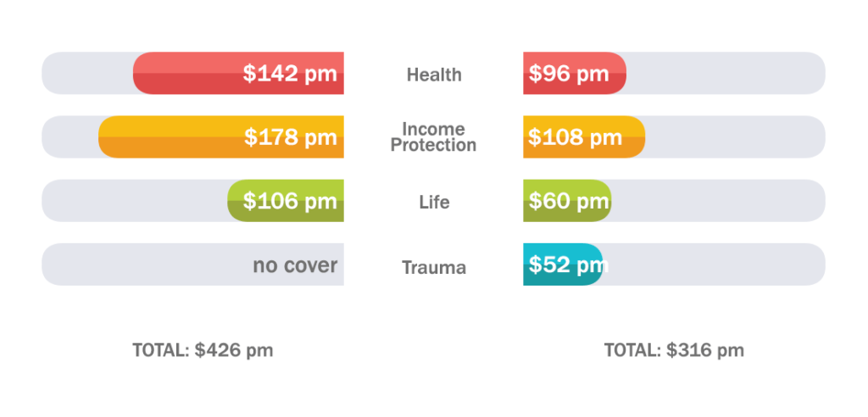868x417 pixels.
Task: Click the green $106 pm Life bar
Action: (x=286, y=201)
